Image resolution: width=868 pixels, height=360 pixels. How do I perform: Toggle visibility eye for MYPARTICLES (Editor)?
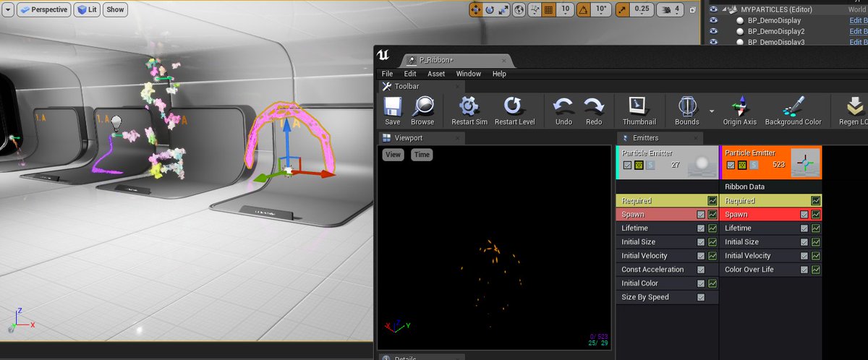(713, 9)
